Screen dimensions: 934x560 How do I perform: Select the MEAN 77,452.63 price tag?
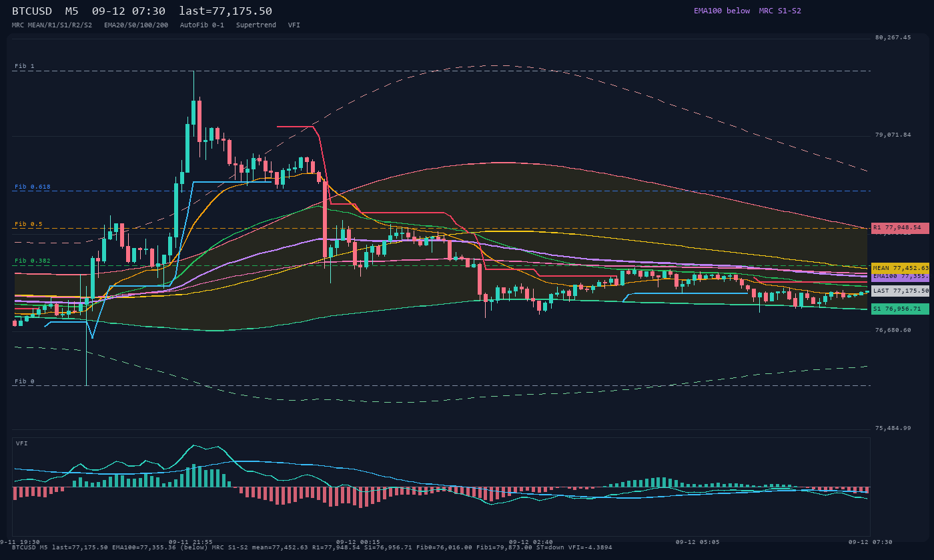click(x=900, y=268)
